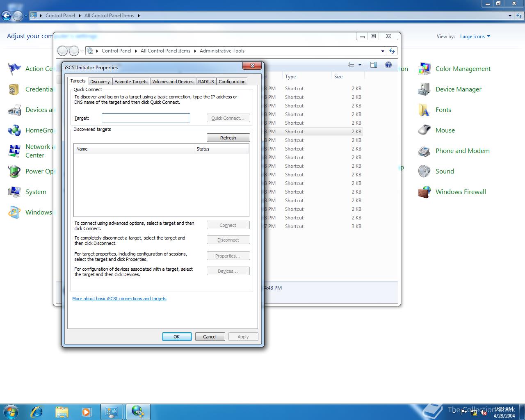Image resolution: width=525 pixels, height=420 pixels.
Task: Expand arrow after All Control Panel Items in main window
Action: click(x=139, y=16)
